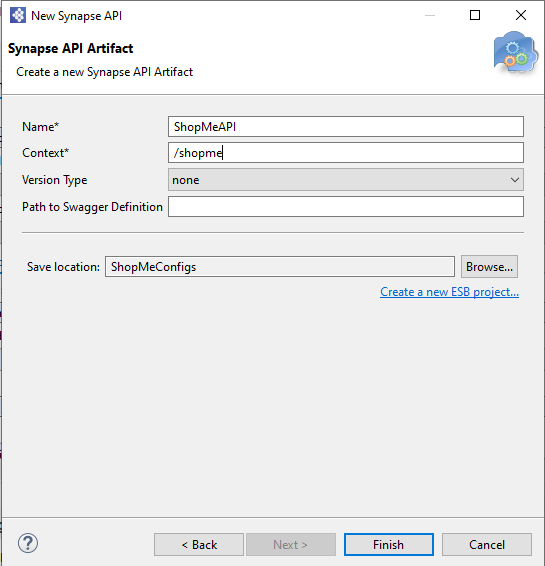
Task: Click the Browse... button
Action: (x=489, y=267)
